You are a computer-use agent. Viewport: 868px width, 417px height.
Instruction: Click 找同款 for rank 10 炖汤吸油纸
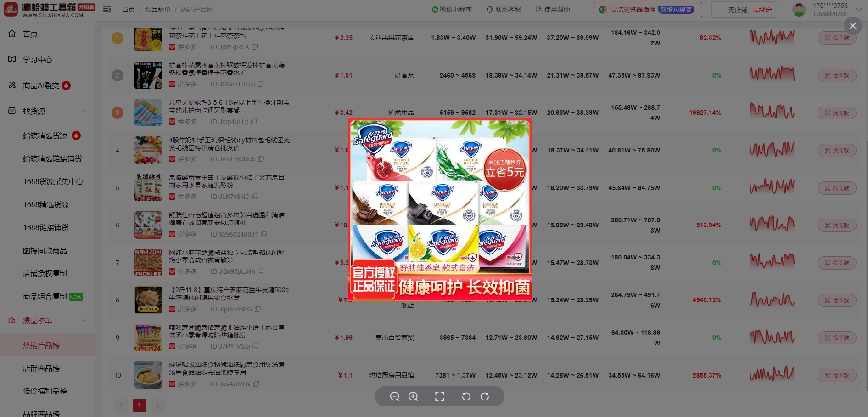pyautogui.click(x=836, y=375)
